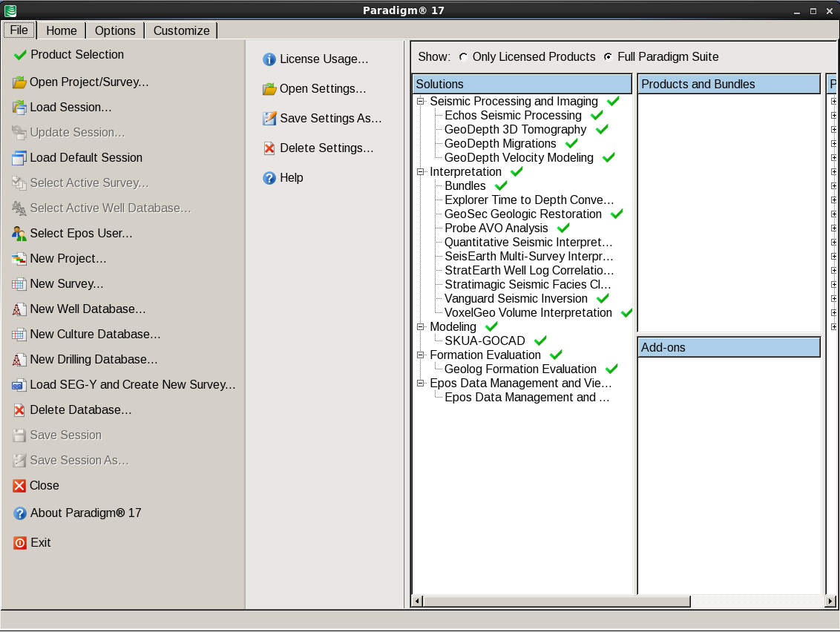Screen dimensions: 840x632
Task: Click the Delete Database red X icon
Action: tap(19, 409)
